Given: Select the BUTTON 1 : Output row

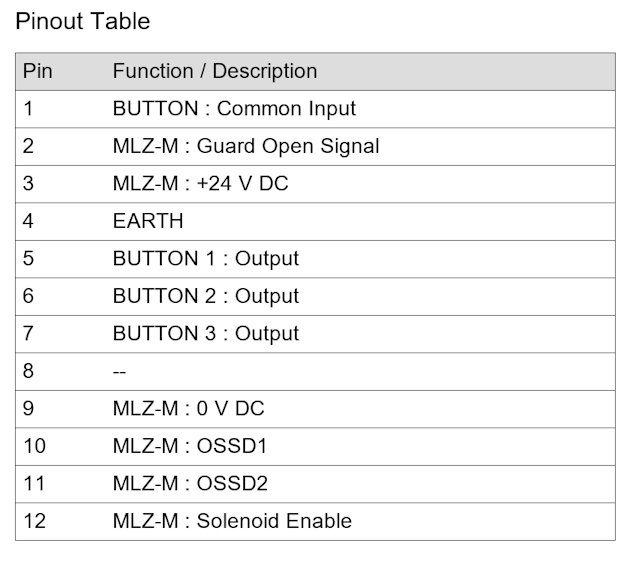Looking at the screenshot, I should pos(315,259).
